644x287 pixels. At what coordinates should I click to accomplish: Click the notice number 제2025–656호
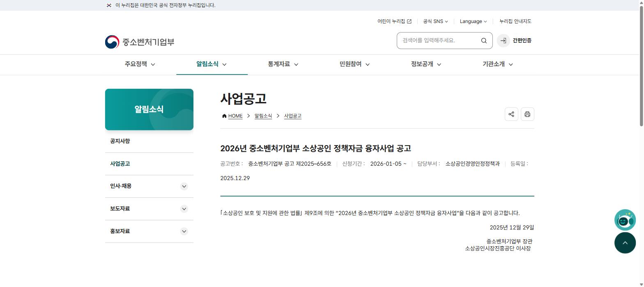click(313, 164)
